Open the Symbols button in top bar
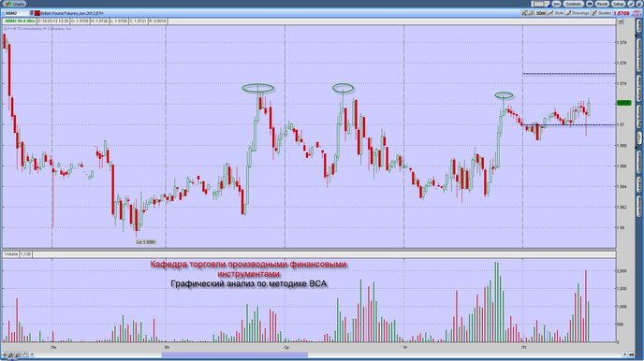The image size is (644, 361). click(574, 4)
